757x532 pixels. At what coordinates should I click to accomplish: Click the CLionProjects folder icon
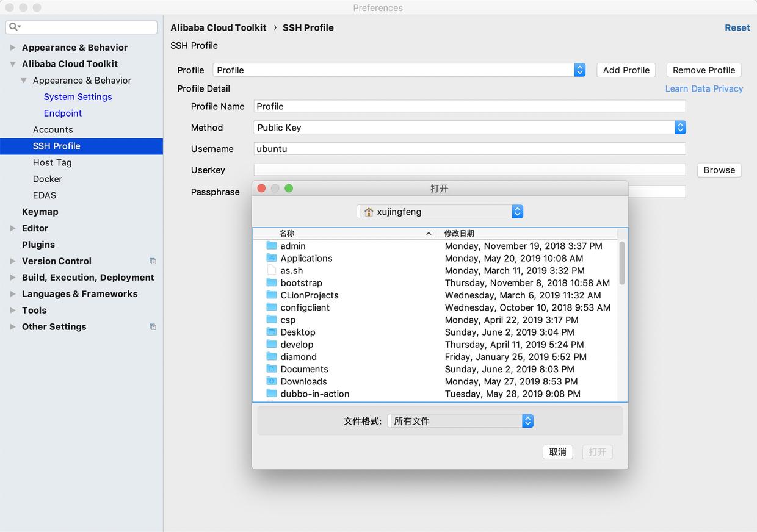click(272, 295)
